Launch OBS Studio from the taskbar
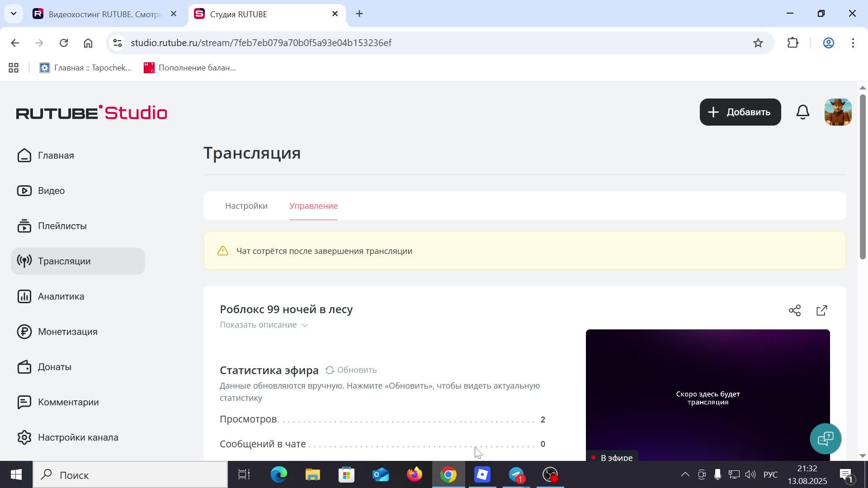Image resolution: width=868 pixels, height=488 pixels. tap(550, 474)
